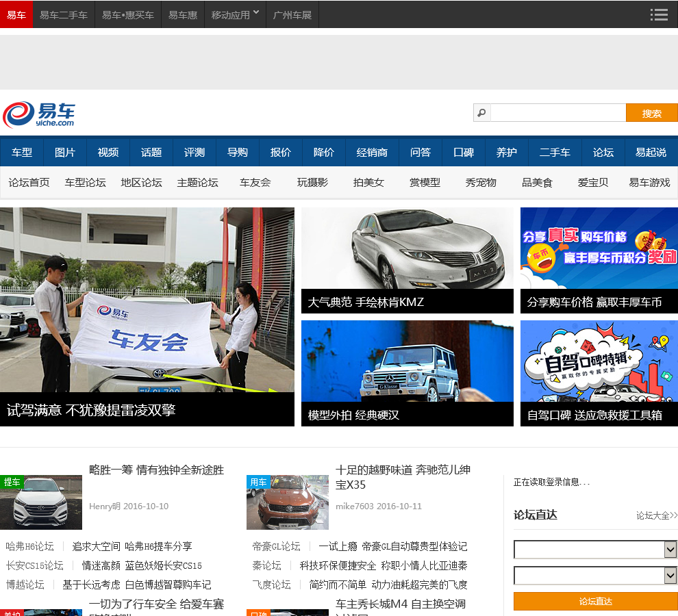Open 基于长远考虑 白色博越智尊购车记 post
678x616 pixels.
(x=137, y=585)
